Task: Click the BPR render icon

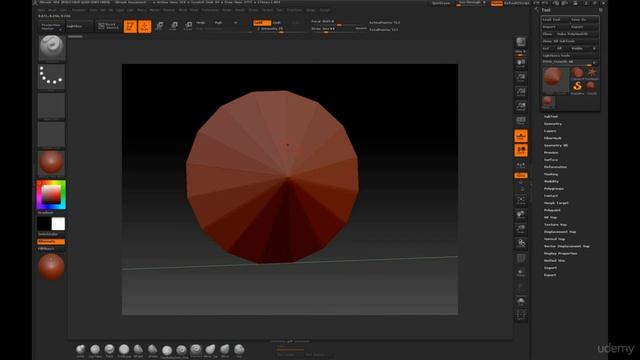Action: point(521,42)
